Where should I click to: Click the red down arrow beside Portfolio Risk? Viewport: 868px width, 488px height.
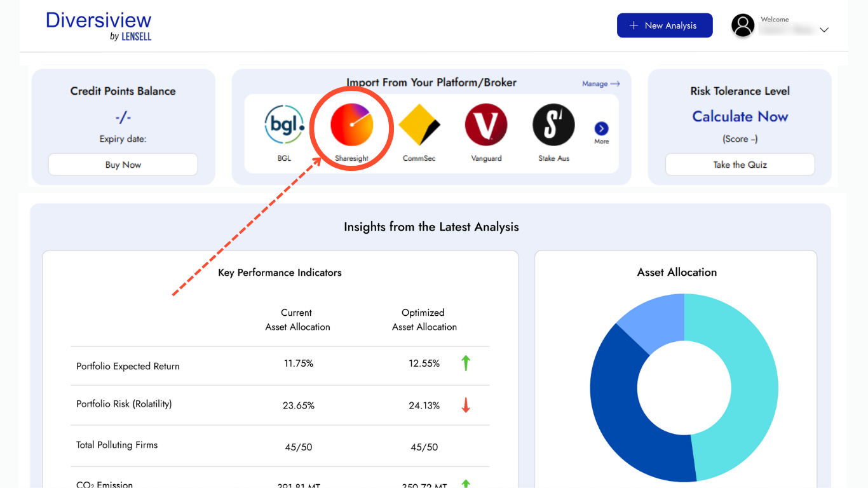pyautogui.click(x=466, y=403)
